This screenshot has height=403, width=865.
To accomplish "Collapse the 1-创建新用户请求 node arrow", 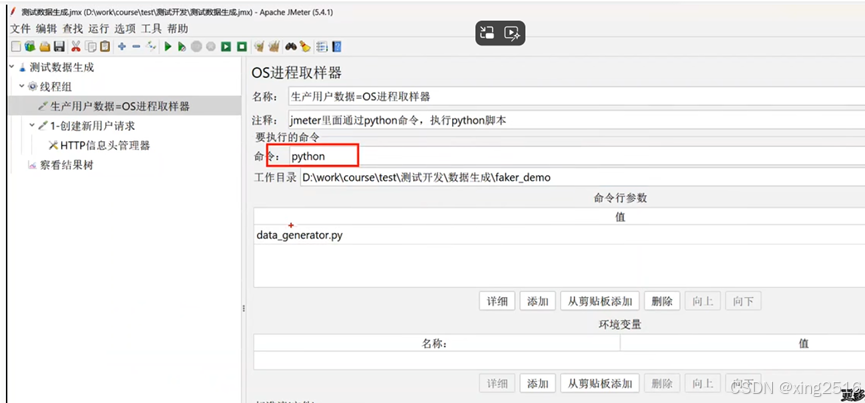I will pyautogui.click(x=32, y=126).
